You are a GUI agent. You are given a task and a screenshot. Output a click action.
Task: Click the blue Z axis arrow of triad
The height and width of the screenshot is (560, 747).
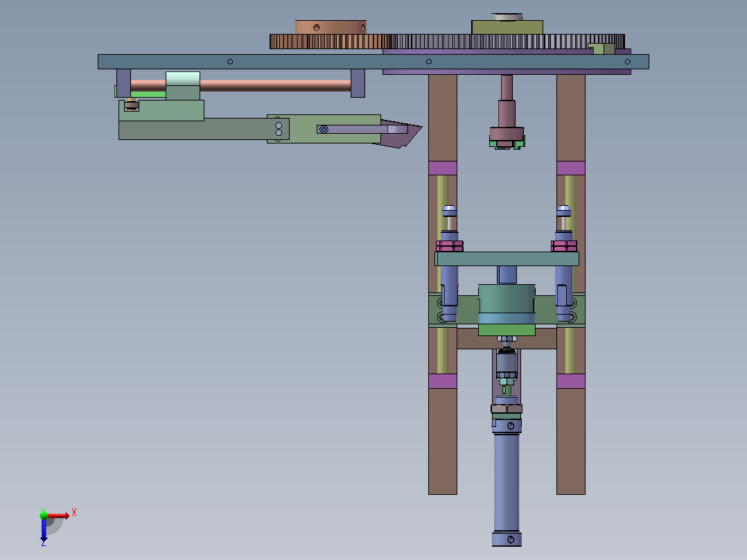click(x=44, y=530)
